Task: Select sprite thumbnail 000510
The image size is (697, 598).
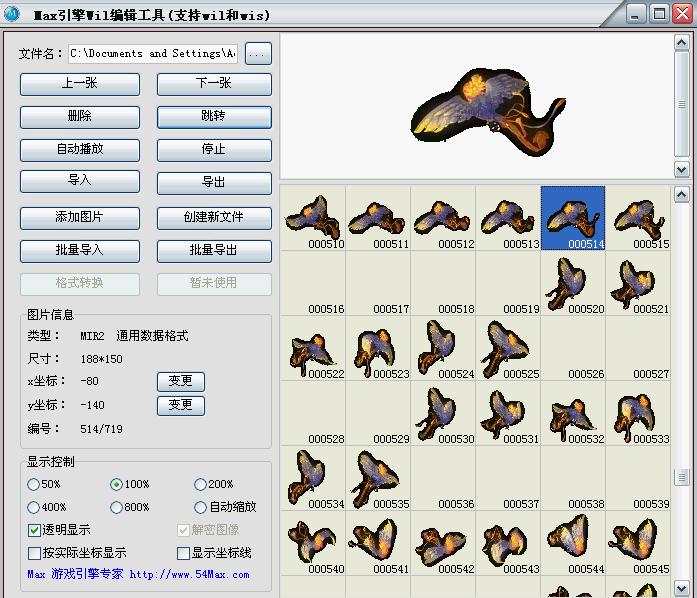Action: [x=313, y=218]
